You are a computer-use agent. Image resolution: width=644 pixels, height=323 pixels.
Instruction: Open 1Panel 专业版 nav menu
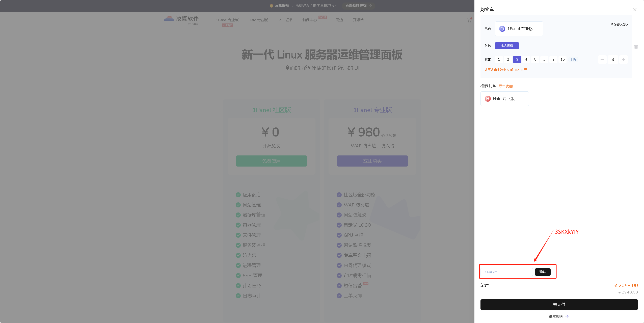[x=227, y=20]
